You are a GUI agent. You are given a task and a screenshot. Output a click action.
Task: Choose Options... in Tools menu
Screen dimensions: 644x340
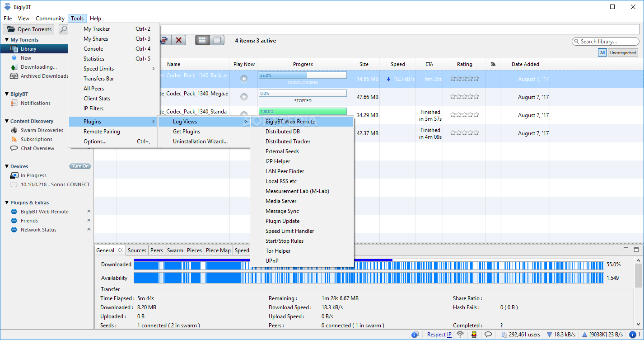(114, 142)
